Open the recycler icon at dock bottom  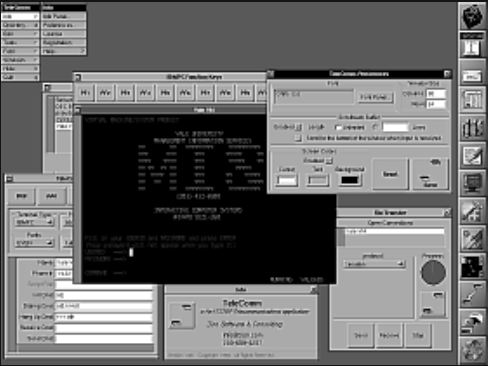pyautogui.click(x=472, y=350)
